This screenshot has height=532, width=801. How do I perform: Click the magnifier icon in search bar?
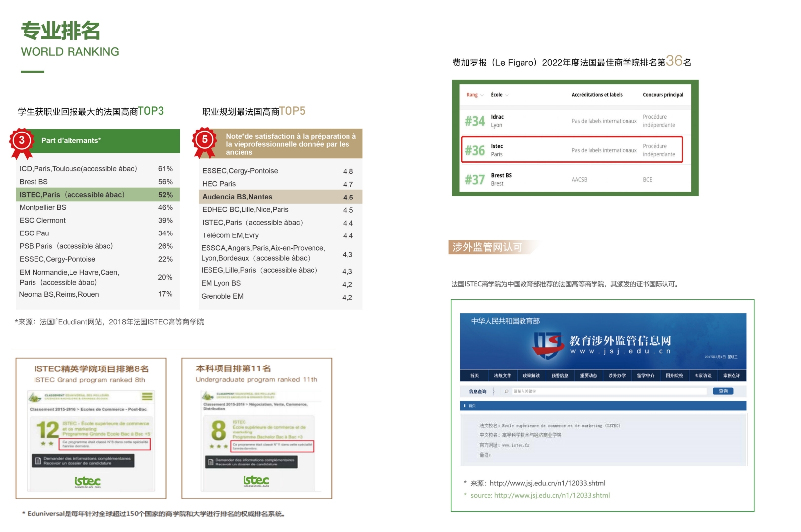coord(506,391)
